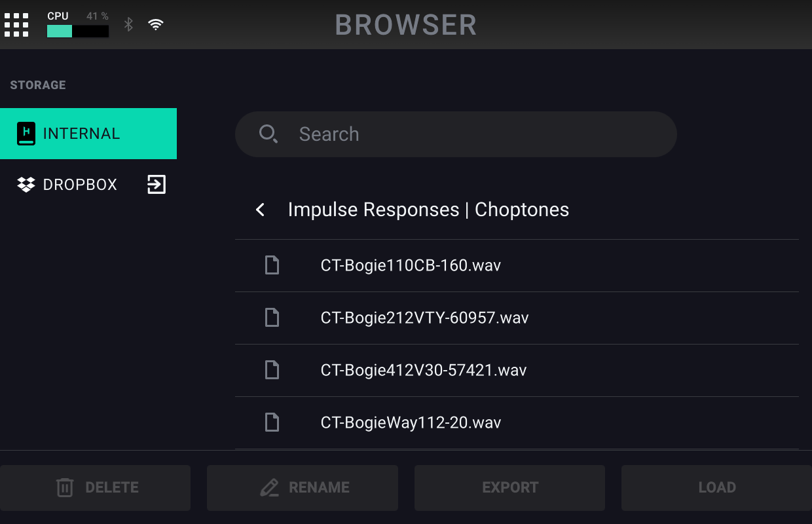
Task: Click the file icon for CT-Bogie110CB-160.wav
Action: 272,265
